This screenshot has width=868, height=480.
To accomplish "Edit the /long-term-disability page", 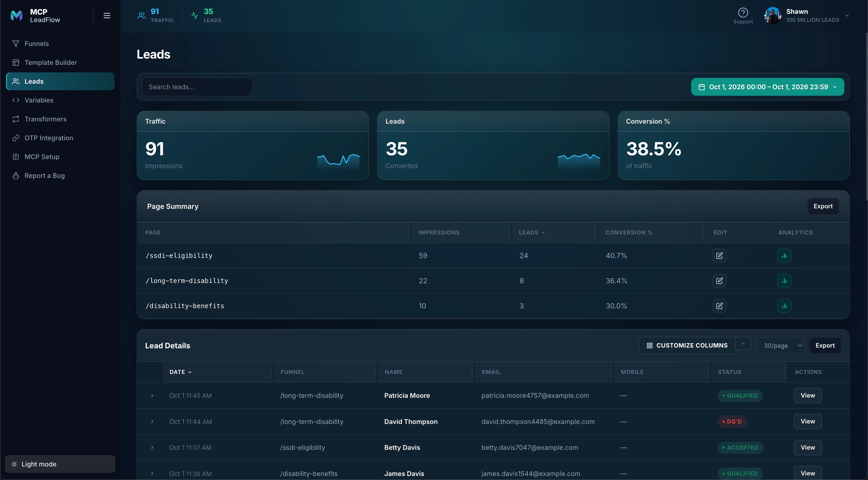I will coord(719,281).
